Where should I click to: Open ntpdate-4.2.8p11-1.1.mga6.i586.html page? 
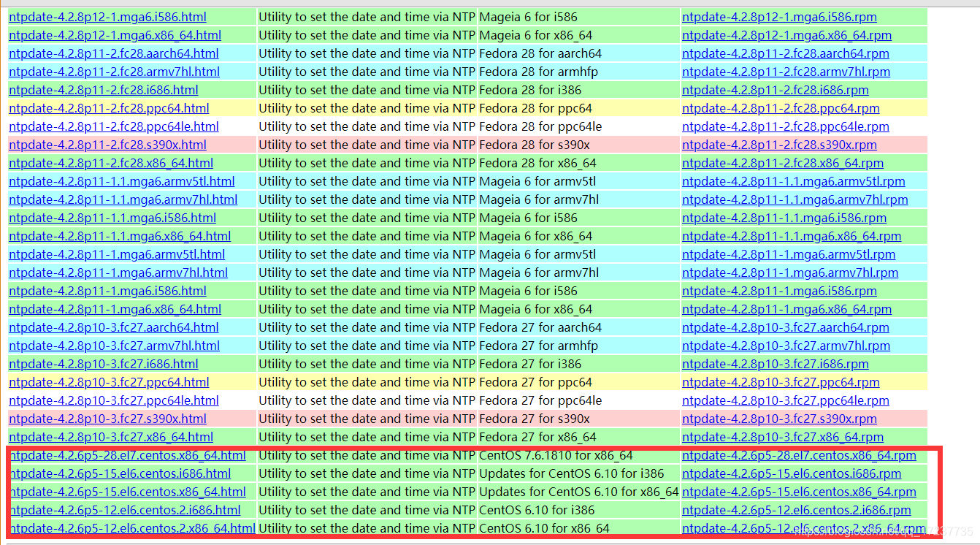pos(112,218)
